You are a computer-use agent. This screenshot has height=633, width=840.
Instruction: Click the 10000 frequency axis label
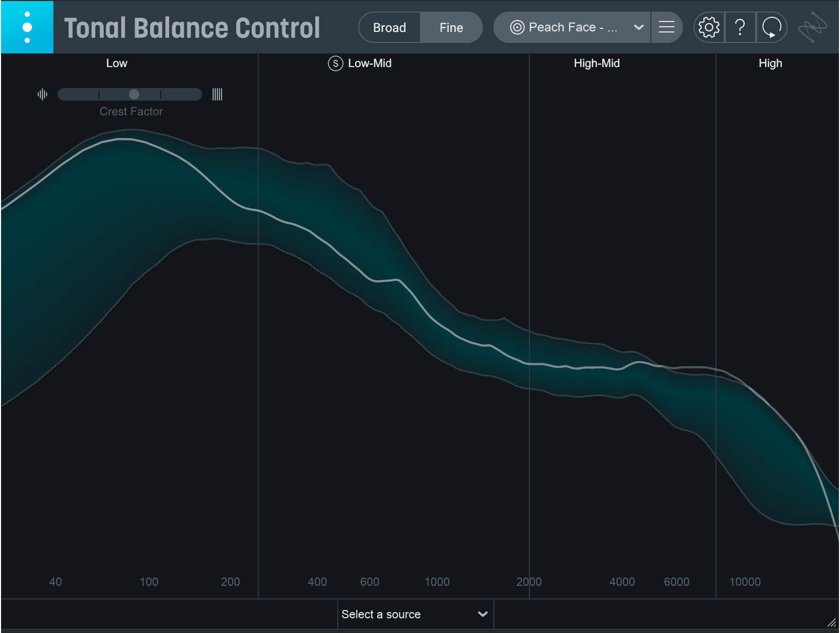click(745, 582)
